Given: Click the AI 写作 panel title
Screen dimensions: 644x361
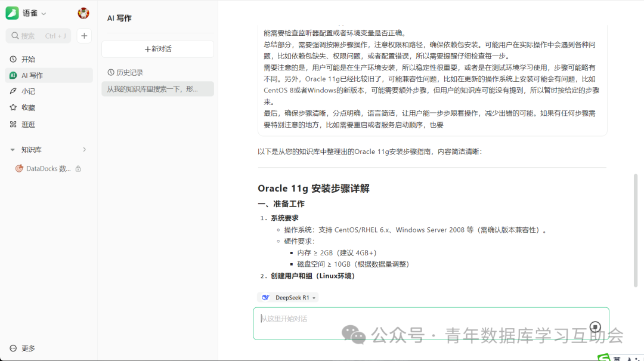Looking at the screenshot, I should click(x=119, y=18).
